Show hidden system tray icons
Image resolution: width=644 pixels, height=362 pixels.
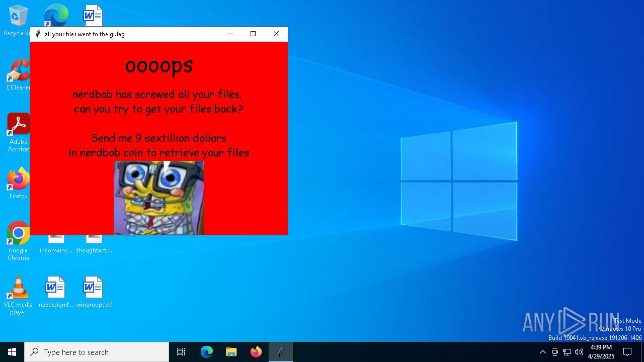542,352
